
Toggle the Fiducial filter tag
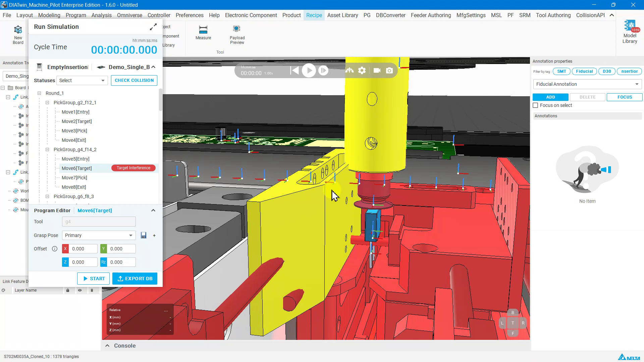pyautogui.click(x=584, y=71)
